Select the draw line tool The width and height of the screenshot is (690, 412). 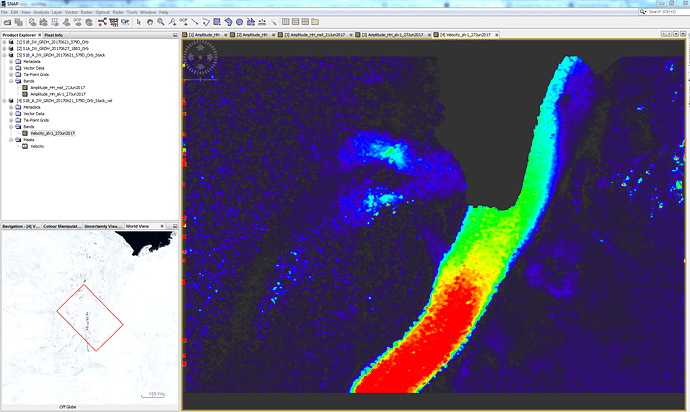pyautogui.click(x=195, y=22)
